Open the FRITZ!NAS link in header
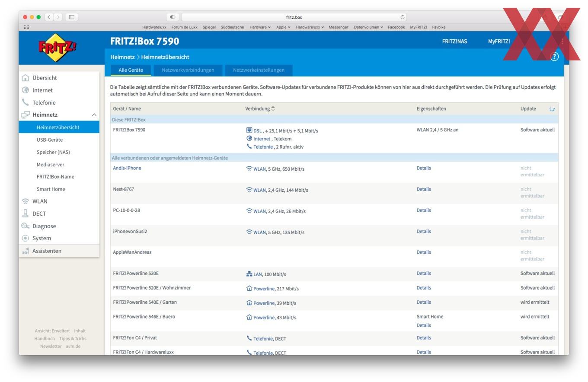This screenshot has width=588, height=382. click(454, 41)
